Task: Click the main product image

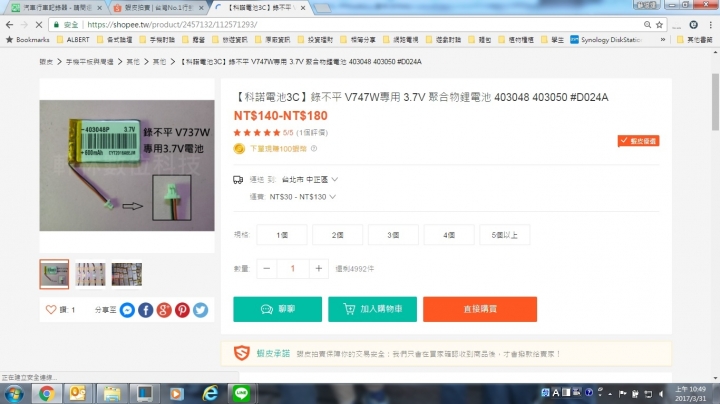Action: (x=127, y=165)
